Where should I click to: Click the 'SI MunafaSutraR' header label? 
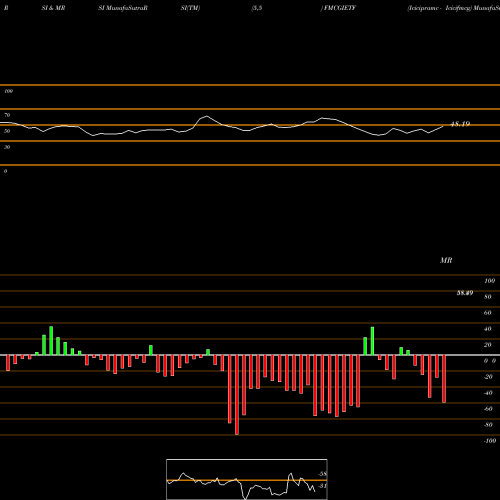coord(123,8)
